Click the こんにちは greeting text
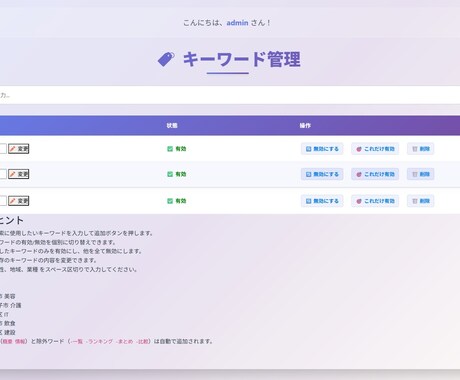Screen dimensions: 460x380 [227, 23]
